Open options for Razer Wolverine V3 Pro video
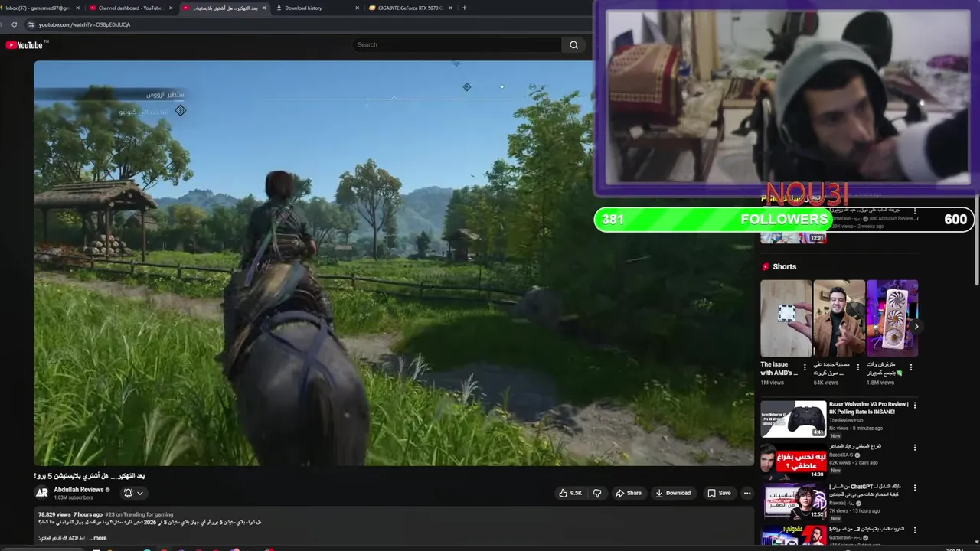Viewport: 980px width, 551px height. [914, 405]
